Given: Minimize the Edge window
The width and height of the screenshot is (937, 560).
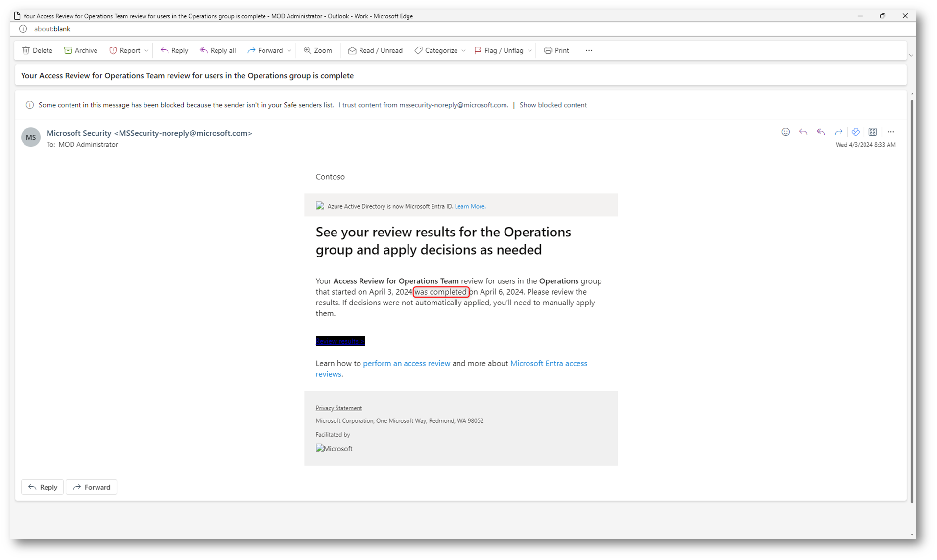Looking at the screenshot, I should pos(860,16).
